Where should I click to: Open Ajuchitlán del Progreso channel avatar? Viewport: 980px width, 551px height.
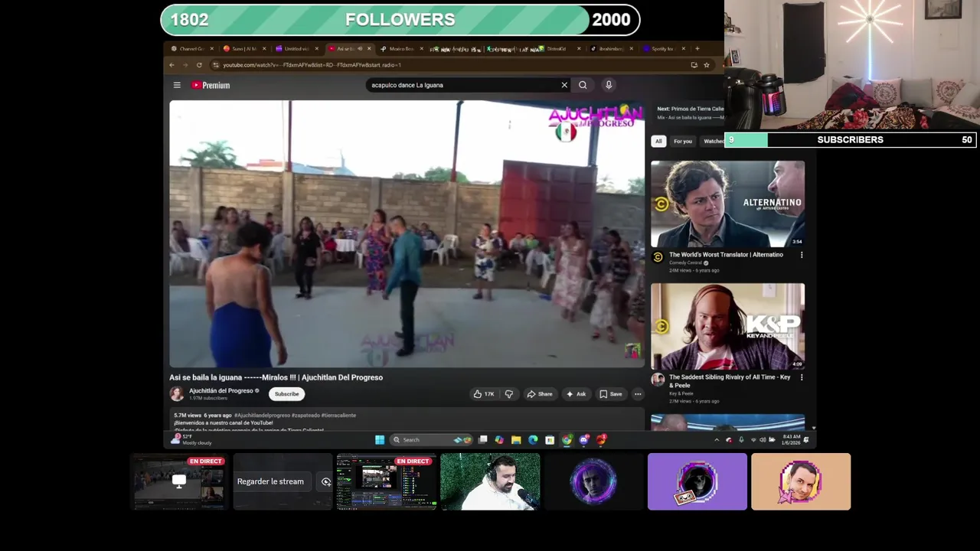(177, 393)
